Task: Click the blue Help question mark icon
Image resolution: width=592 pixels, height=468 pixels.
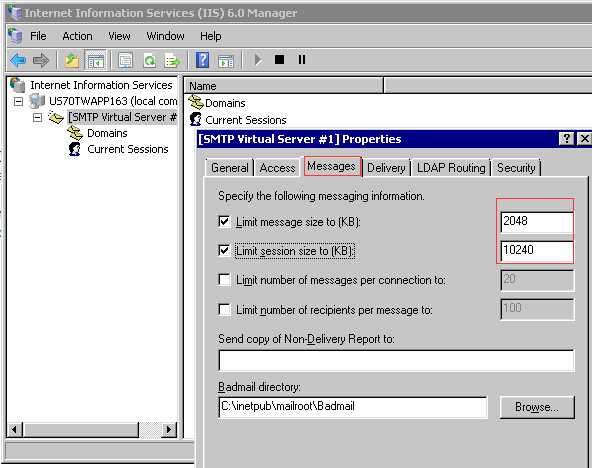Action: click(x=202, y=60)
